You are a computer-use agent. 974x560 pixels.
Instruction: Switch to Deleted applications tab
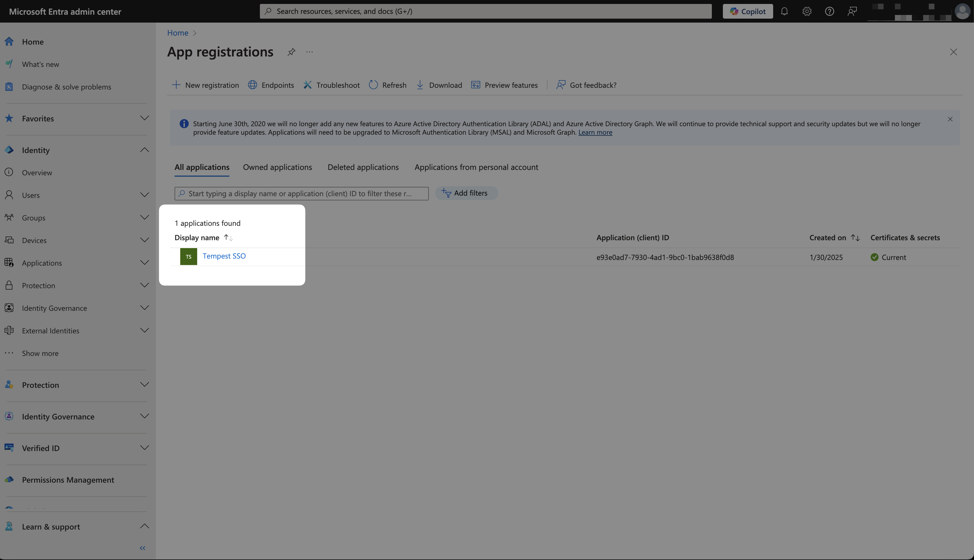[x=363, y=167]
